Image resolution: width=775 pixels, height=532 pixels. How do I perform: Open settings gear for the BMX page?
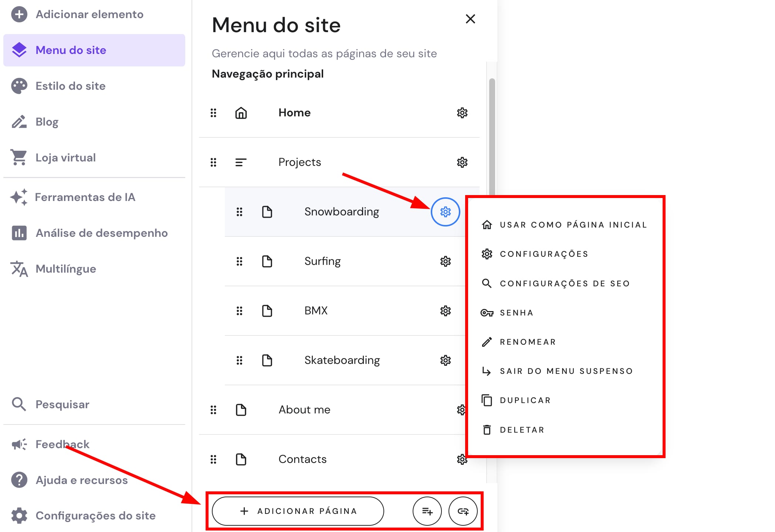pyautogui.click(x=446, y=310)
